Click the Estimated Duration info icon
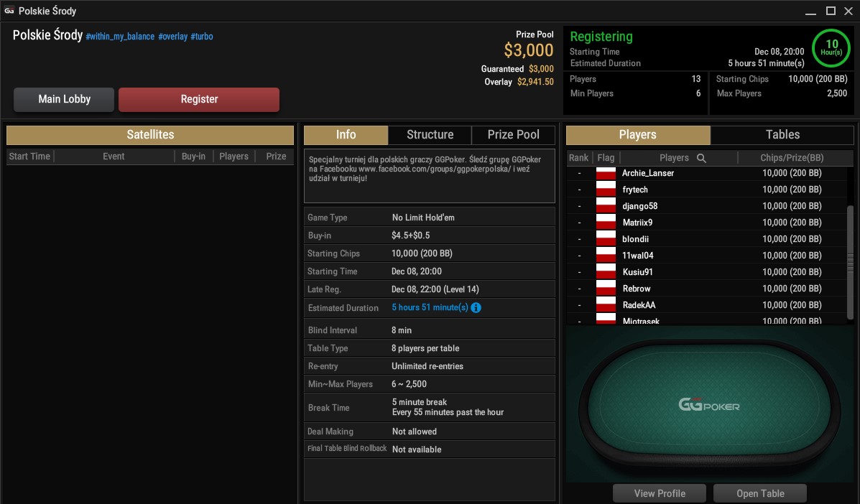 (476, 308)
